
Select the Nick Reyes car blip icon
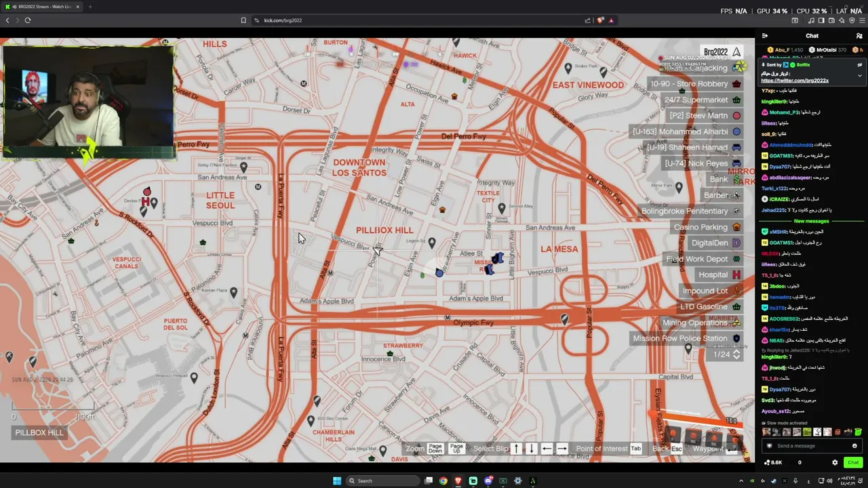(736, 163)
